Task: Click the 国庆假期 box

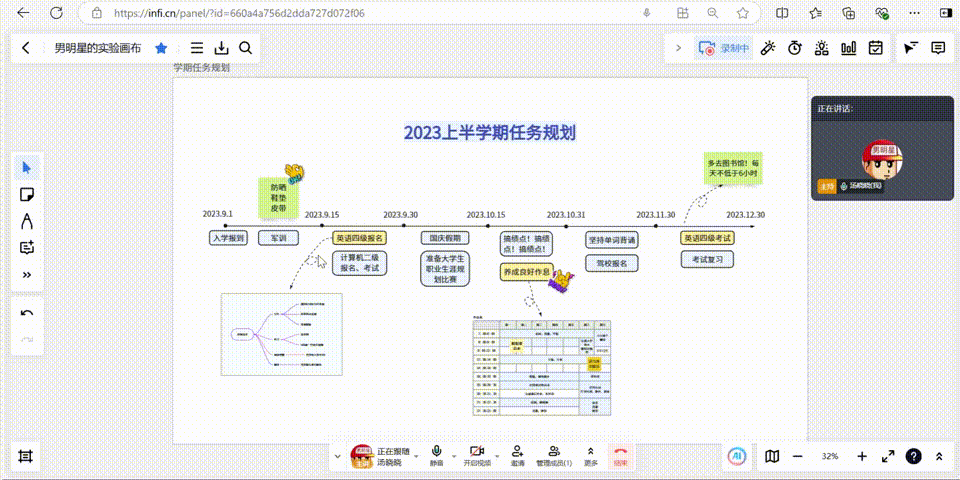Action: 445,238
